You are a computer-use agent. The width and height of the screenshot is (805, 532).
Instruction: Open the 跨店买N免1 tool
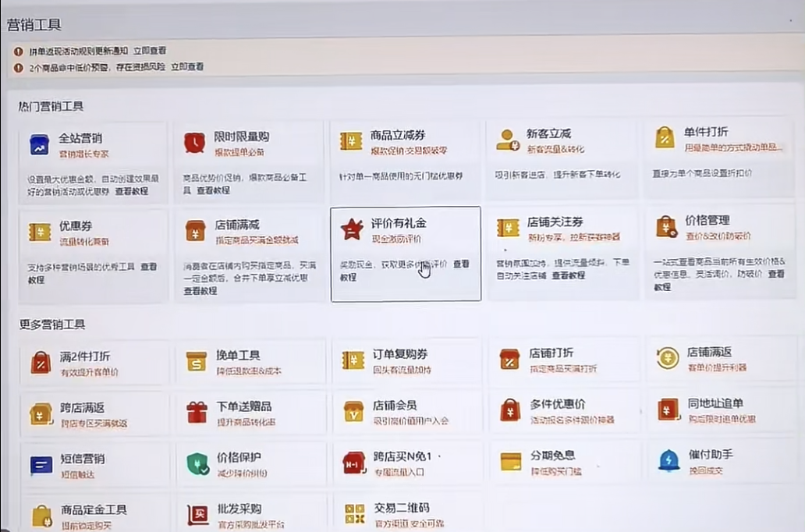click(x=406, y=463)
